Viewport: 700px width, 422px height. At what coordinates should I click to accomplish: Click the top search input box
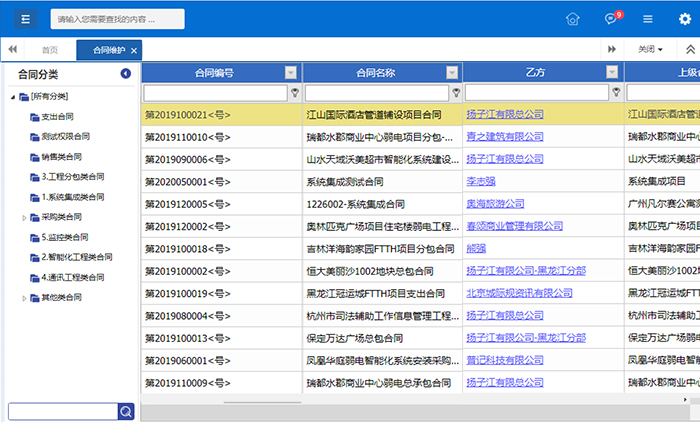(x=117, y=19)
